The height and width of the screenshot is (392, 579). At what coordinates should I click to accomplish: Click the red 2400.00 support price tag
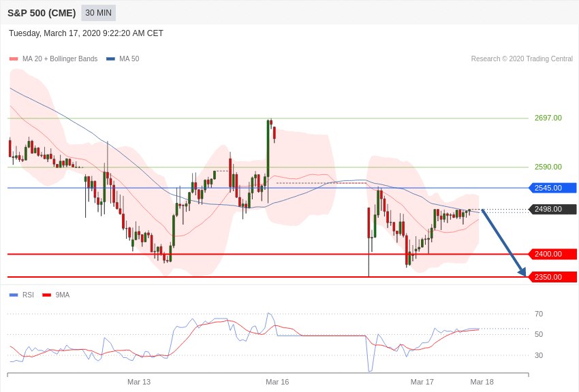pos(553,254)
